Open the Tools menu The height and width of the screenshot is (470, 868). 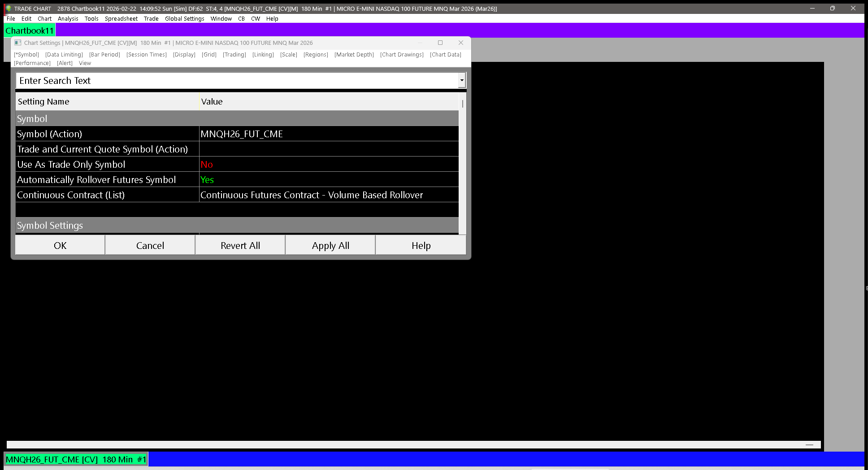pyautogui.click(x=91, y=18)
